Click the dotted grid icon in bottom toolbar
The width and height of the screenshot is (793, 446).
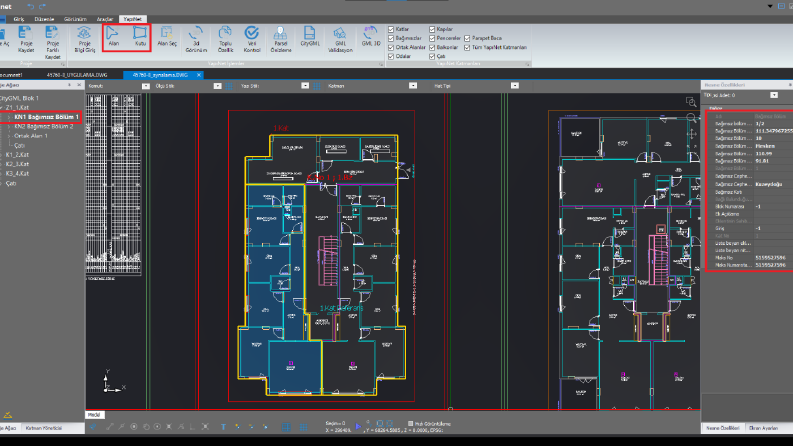pyautogui.click(x=303, y=427)
